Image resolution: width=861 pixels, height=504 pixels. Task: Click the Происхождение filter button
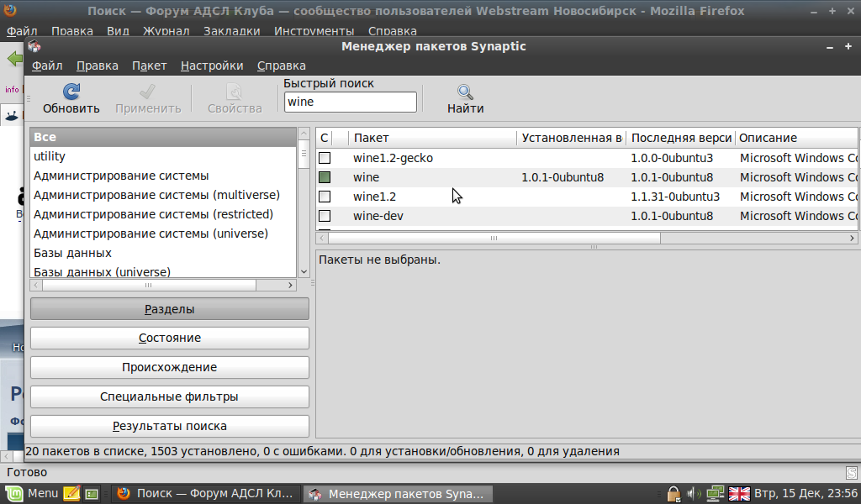170,367
